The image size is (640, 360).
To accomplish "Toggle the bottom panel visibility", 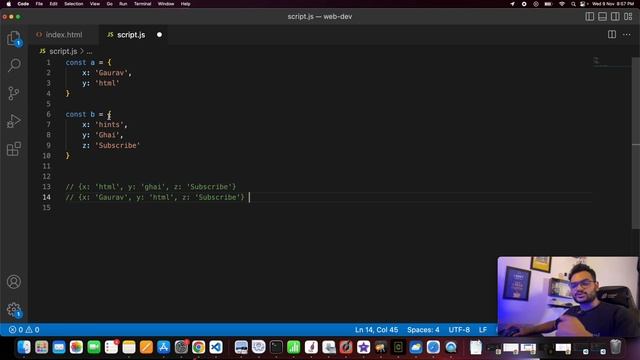I will coord(602,16).
